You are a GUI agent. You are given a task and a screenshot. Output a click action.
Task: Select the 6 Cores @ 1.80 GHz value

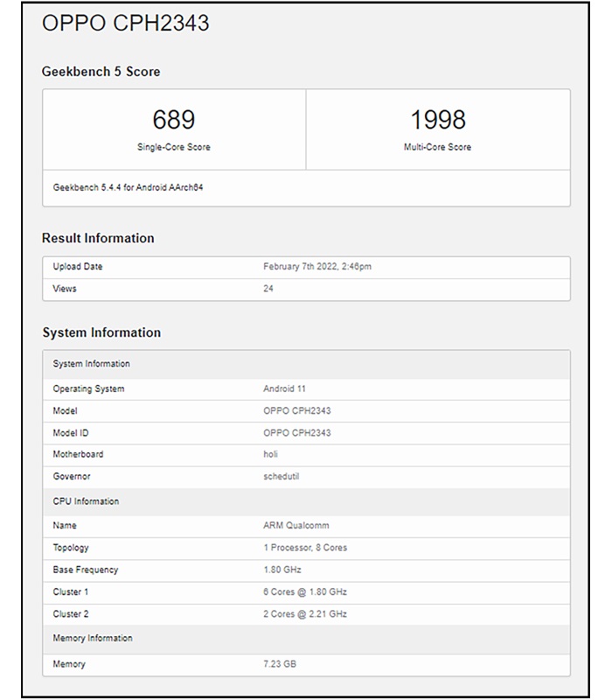coord(305,592)
